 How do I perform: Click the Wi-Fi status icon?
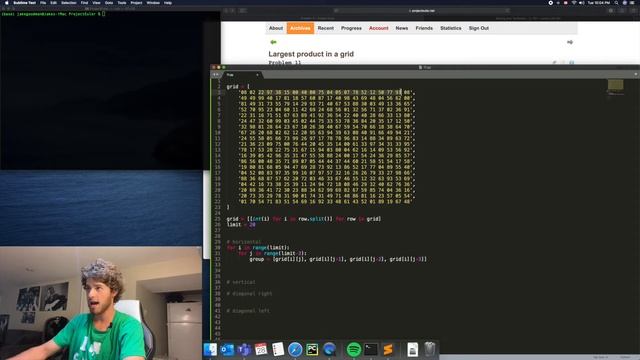click(x=574, y=3)
